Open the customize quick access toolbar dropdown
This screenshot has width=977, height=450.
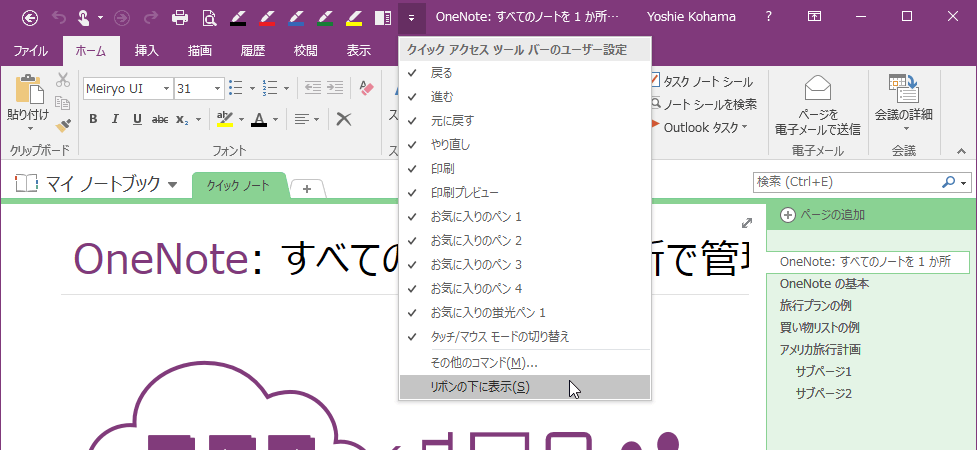(x=411, y=17)
